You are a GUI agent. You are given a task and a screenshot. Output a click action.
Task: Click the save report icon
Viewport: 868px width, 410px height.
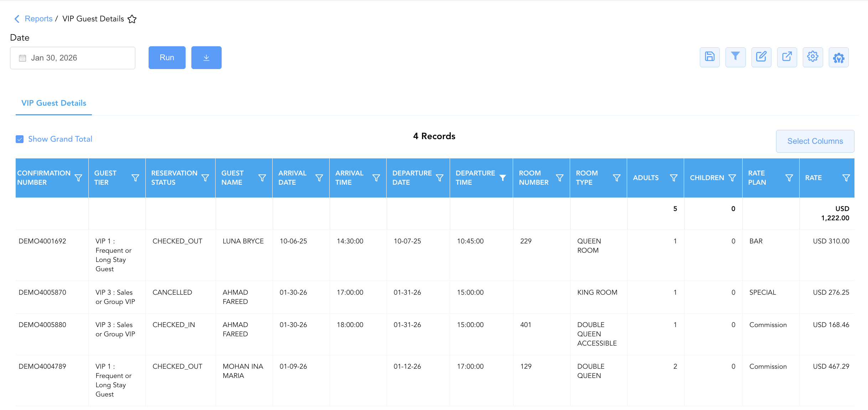709,57
